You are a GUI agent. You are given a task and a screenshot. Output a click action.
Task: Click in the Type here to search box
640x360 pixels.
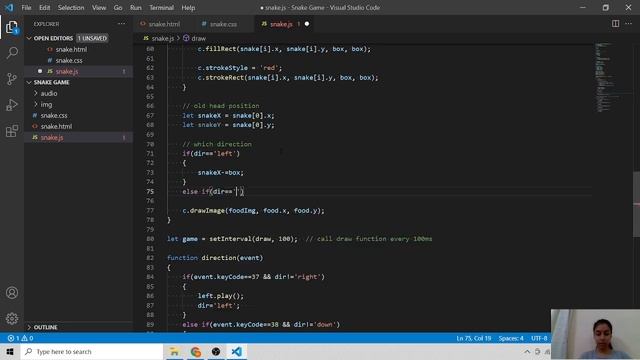pos(92,351)
